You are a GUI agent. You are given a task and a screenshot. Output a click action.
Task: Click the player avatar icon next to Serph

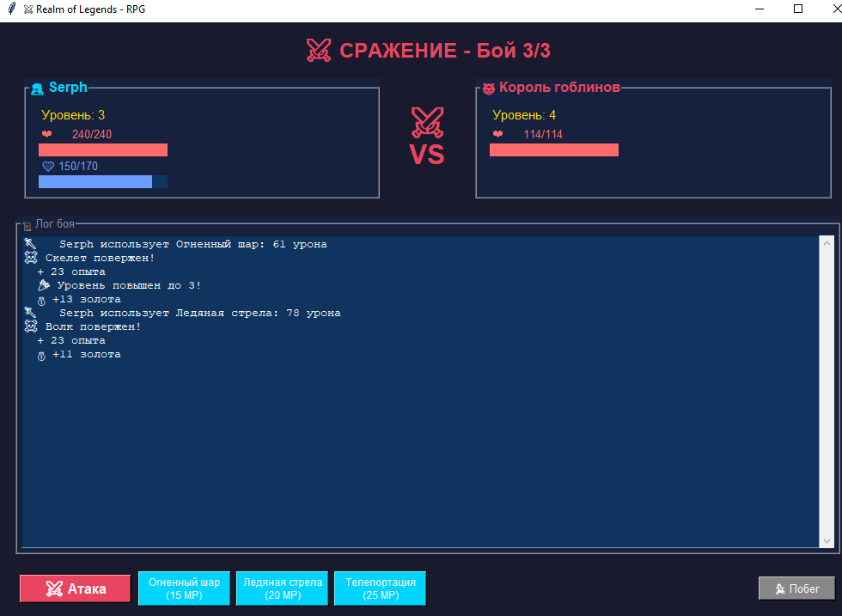(x=37, y=88)
